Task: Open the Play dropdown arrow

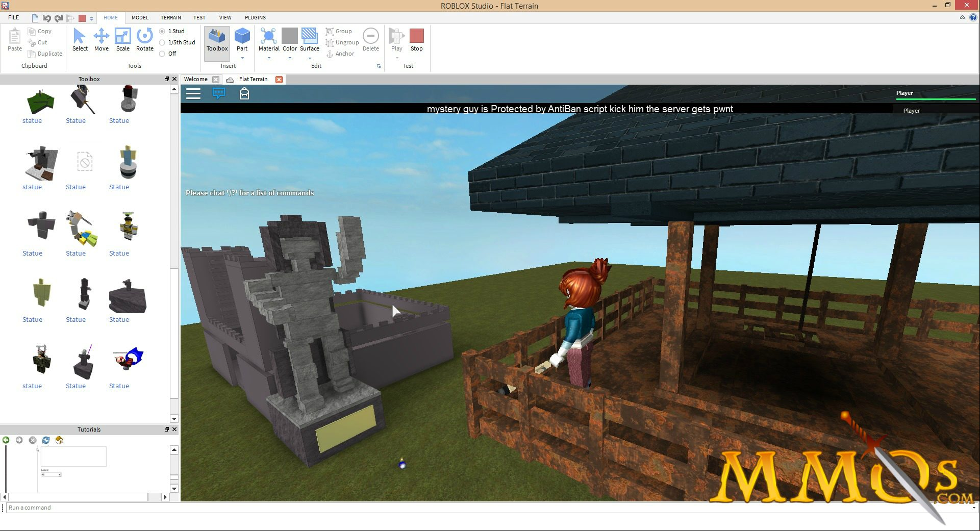Action: 396,58
